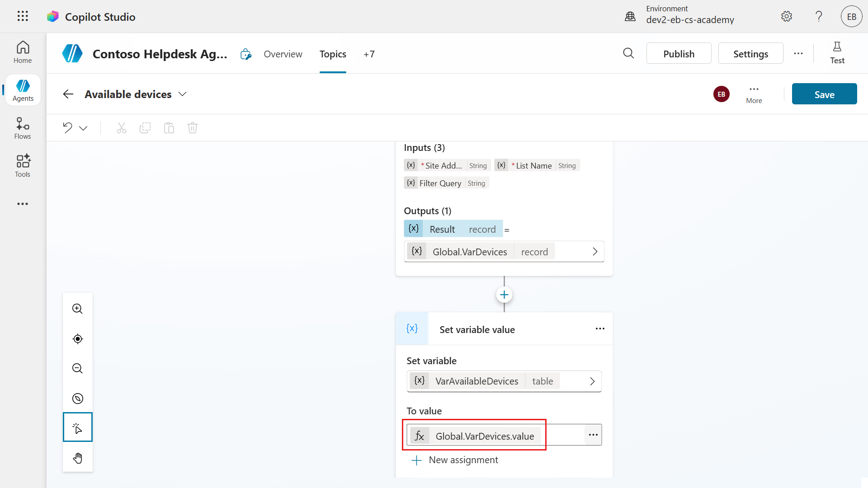The width and height of the screenshot is (868, 488).
Task: Click the trash delete icon in toolbar
Action: tap(193, 128)
